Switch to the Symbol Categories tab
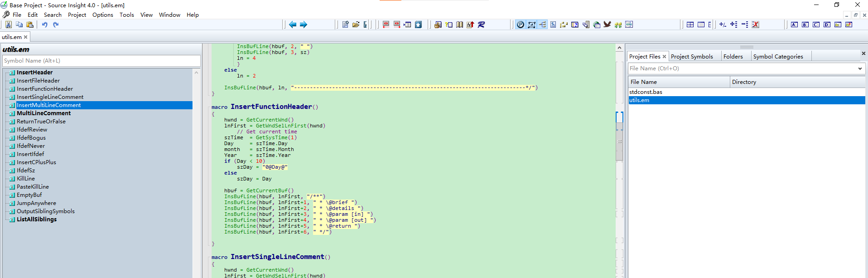 (778, 57)
